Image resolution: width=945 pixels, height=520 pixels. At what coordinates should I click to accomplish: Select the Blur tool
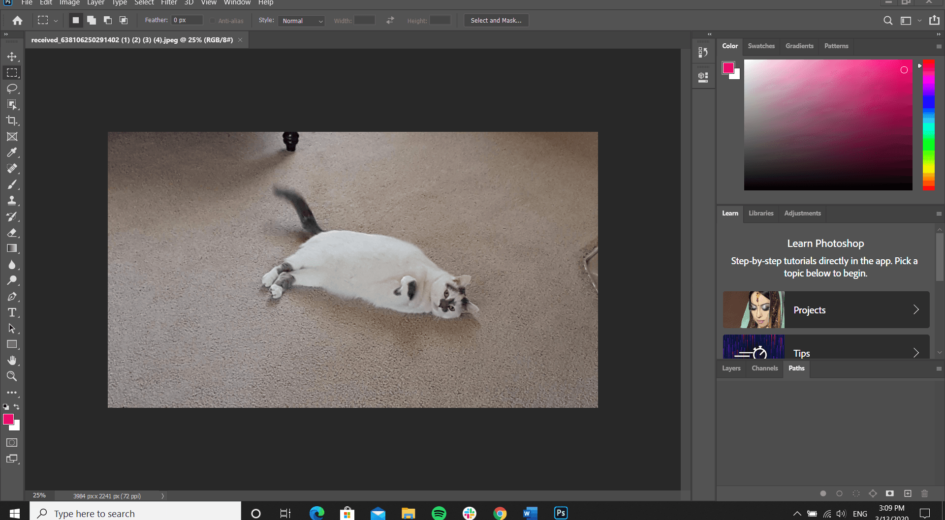pos(11,265)
